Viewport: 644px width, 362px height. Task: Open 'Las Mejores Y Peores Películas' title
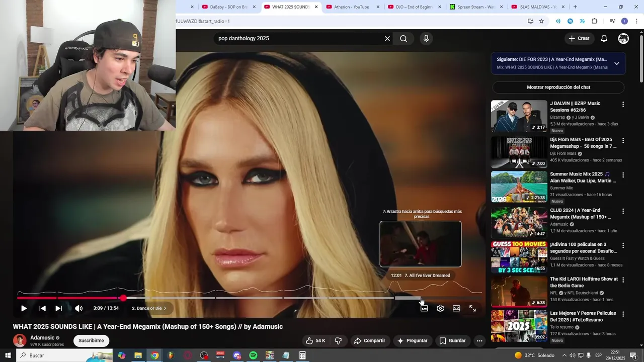point(583,316)
